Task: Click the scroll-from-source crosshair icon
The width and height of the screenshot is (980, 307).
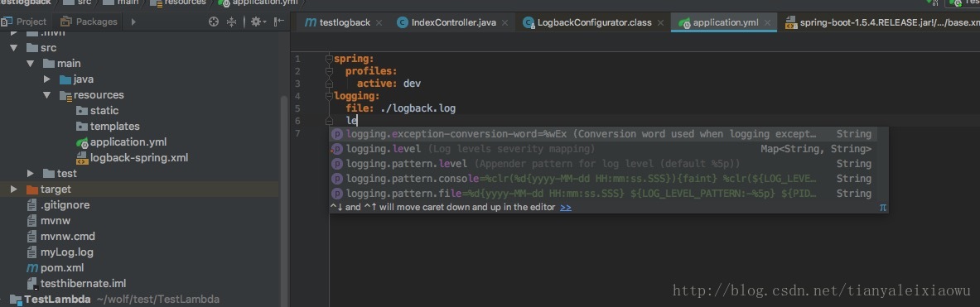Action: tap(214, 22)
